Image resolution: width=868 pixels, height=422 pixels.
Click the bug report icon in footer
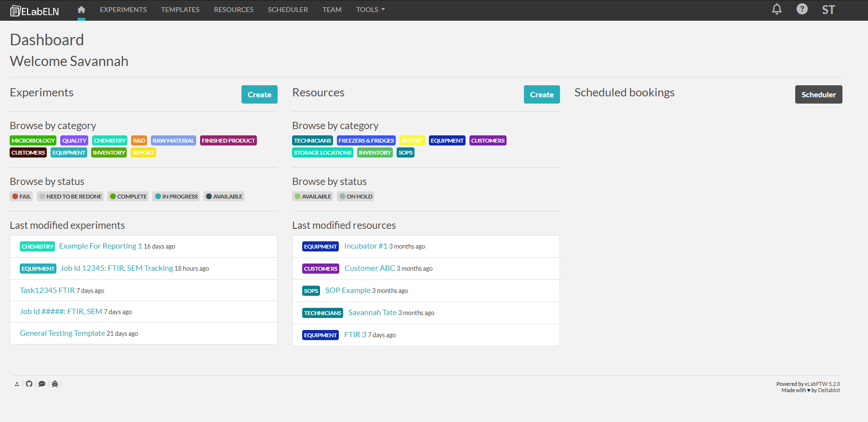(55, 384)
